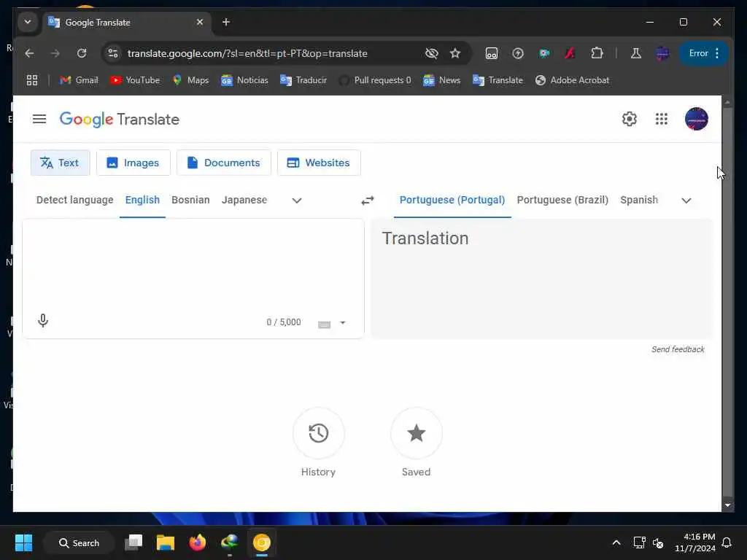Open Task View on the taskbar
This screenshot has width=747, height=560.
point(133,542)
